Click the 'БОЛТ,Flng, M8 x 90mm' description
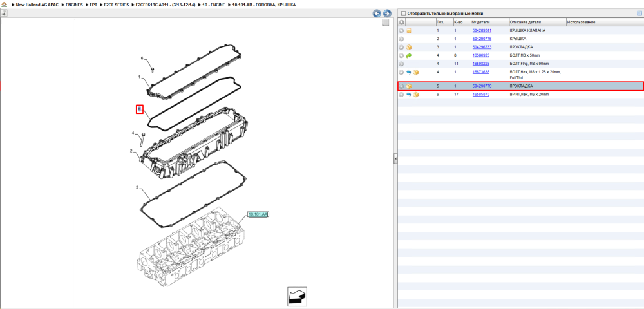Image resolution: width=644 pixels, height=309 pixels. click(529, 64)
